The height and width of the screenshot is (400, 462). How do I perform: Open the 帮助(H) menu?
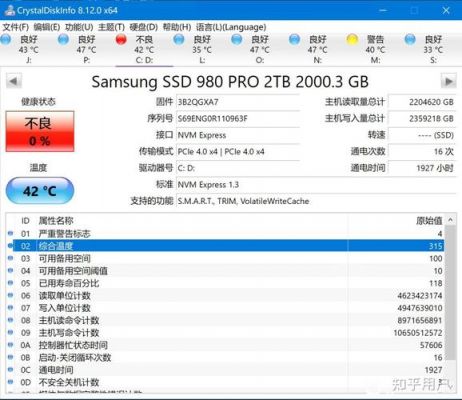click(177, 27)
